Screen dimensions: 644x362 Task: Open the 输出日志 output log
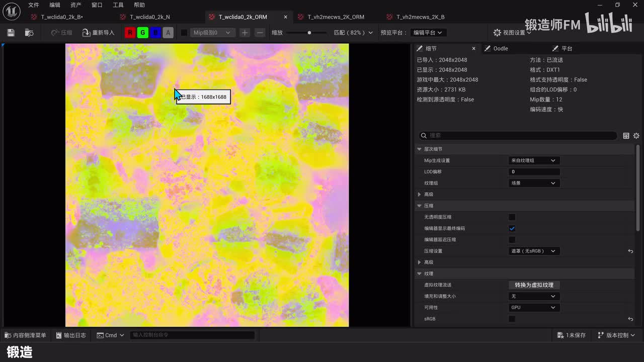click(71, 335)
